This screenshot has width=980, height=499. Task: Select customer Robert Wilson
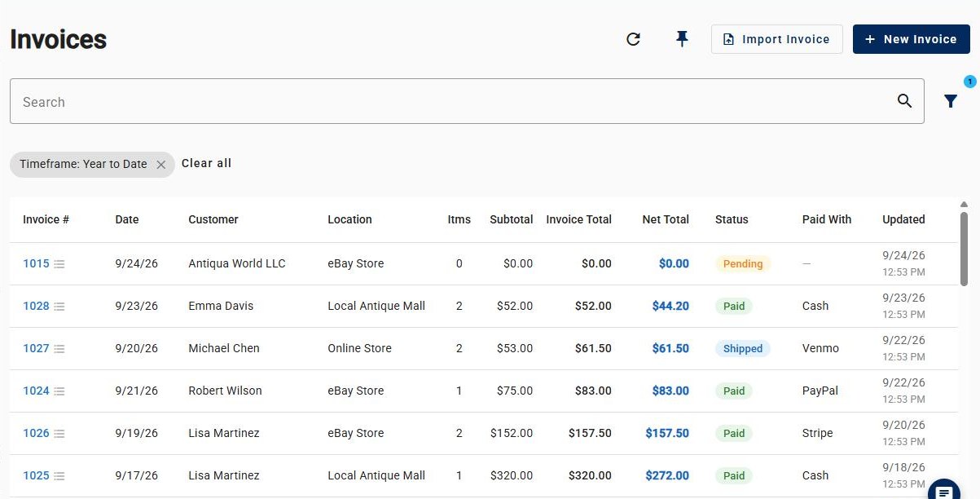pos(225,391)
